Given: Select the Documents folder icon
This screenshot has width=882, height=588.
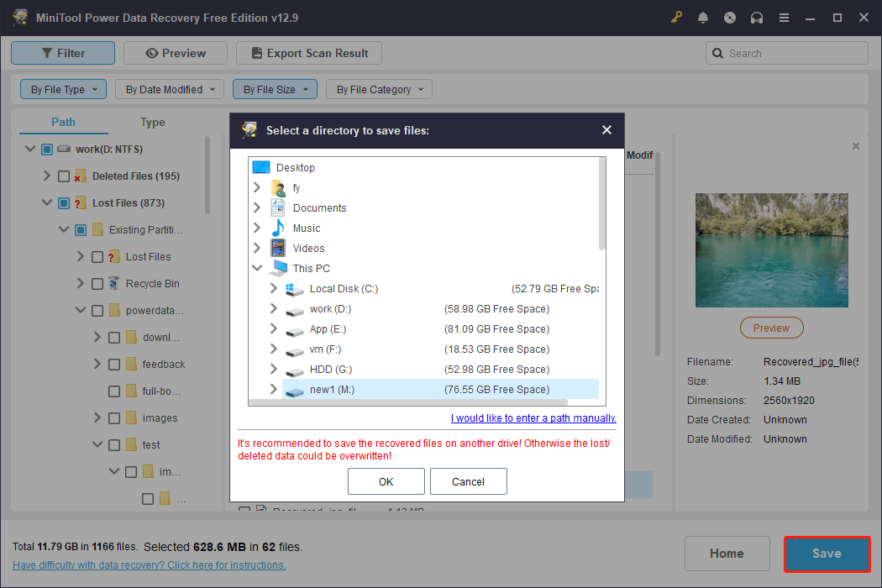Looking at the screenshot, I should tap(278, 207).
